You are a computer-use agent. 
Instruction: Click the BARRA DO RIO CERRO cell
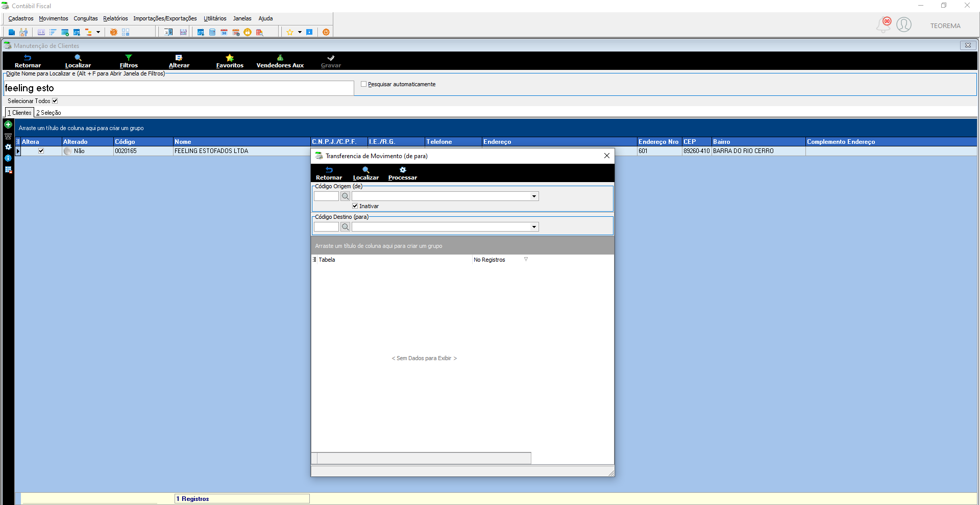click(758, 151)
